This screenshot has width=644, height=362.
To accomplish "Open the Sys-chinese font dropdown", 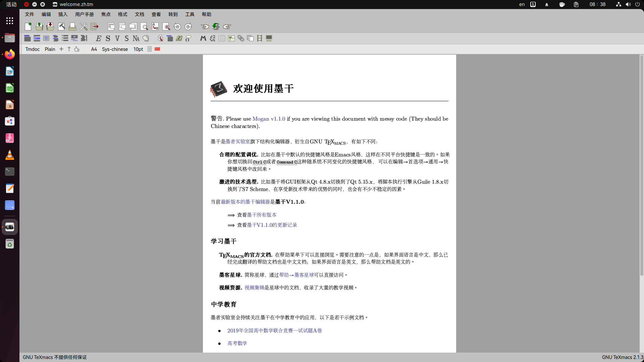I will pyautogui.click(x=115, y=49).
